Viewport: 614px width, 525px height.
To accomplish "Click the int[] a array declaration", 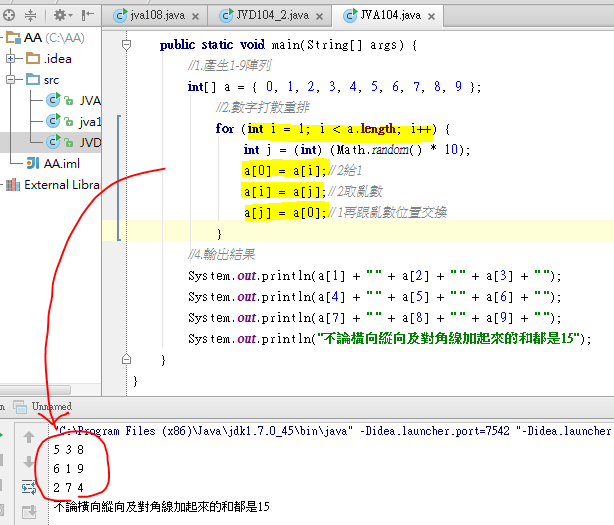I will (334, 87).
